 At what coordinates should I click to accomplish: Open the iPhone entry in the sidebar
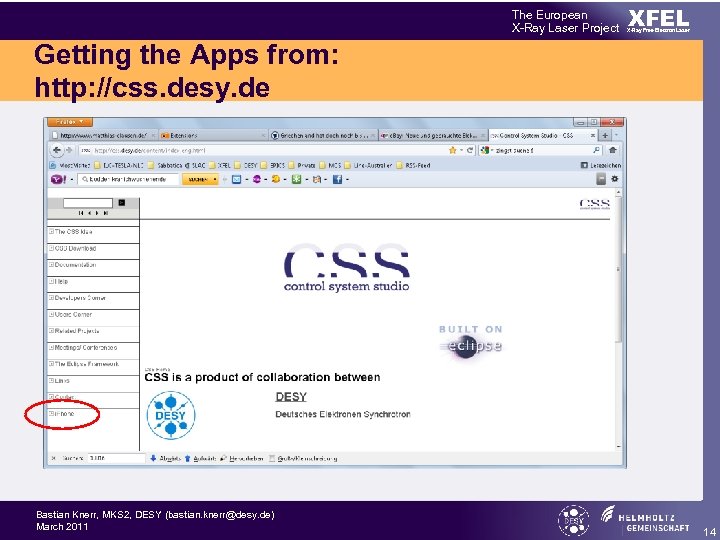(x=64, y=414)
